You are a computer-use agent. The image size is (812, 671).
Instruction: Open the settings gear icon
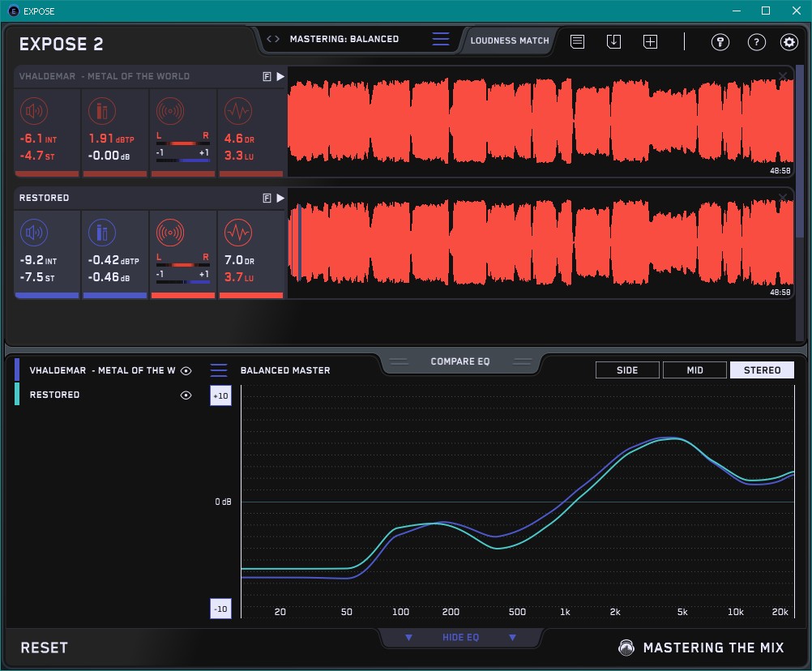[788, 42]
